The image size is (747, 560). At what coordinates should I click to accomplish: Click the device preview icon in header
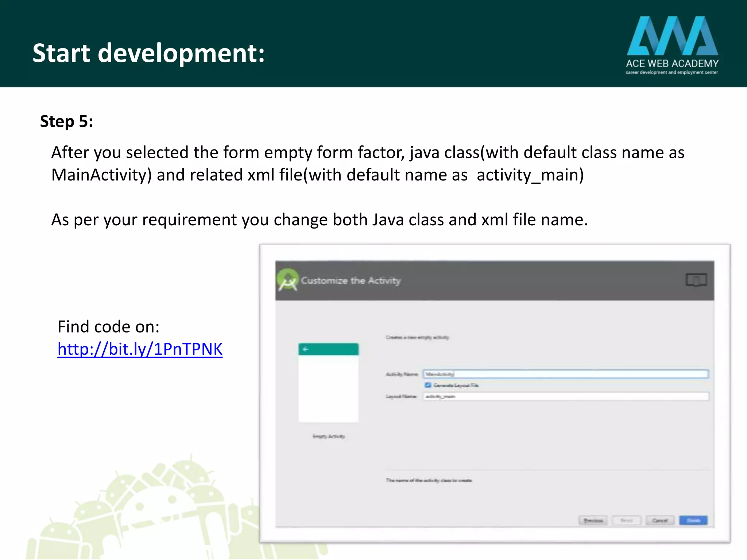pyautogui.click(x=696, y=280)
